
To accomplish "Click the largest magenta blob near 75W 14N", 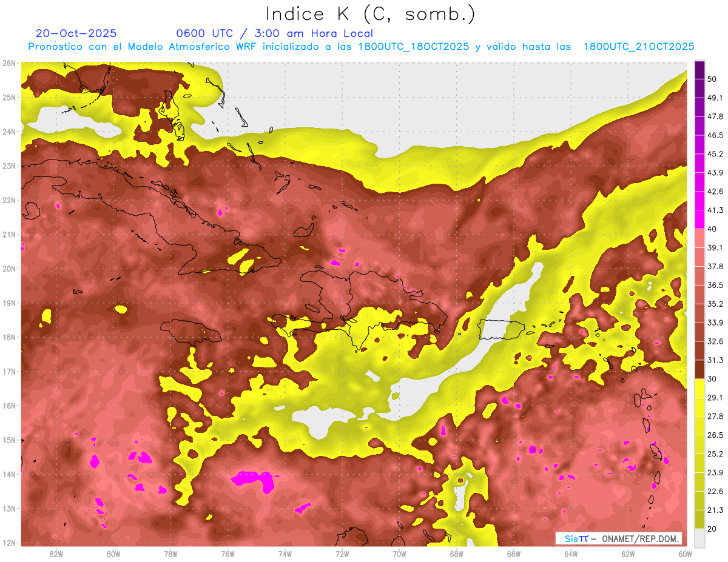I will [252, 480].
